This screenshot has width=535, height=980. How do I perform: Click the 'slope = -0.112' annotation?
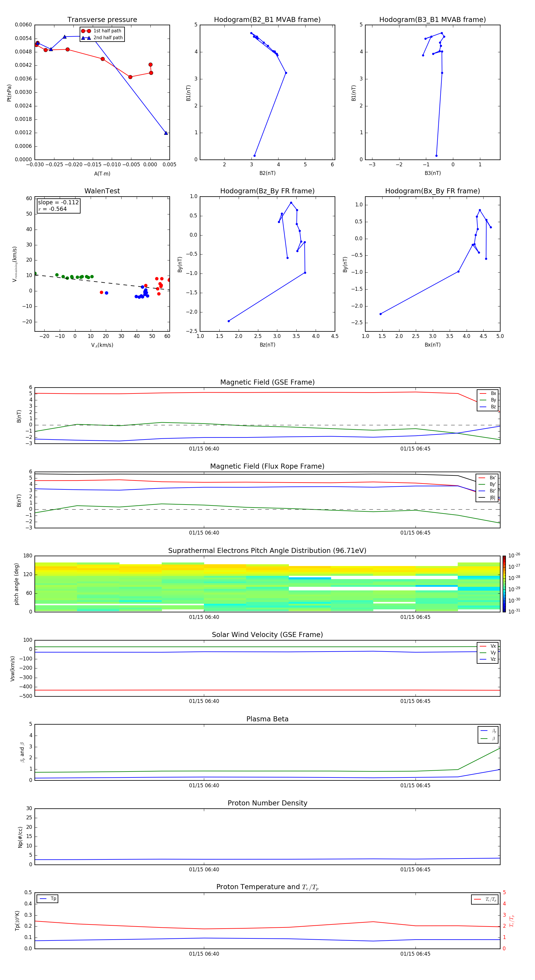pyautogui.click(x=58, y=203)
